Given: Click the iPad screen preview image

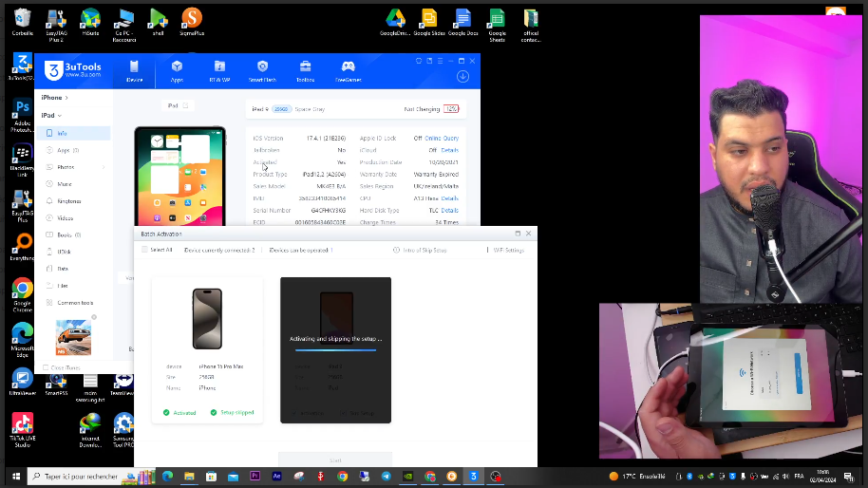Looking at the screenshot, I should pos(179,176).
